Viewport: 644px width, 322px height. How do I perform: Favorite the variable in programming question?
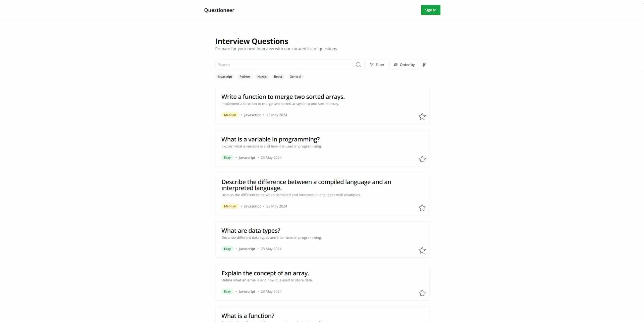tap(422, 159)
